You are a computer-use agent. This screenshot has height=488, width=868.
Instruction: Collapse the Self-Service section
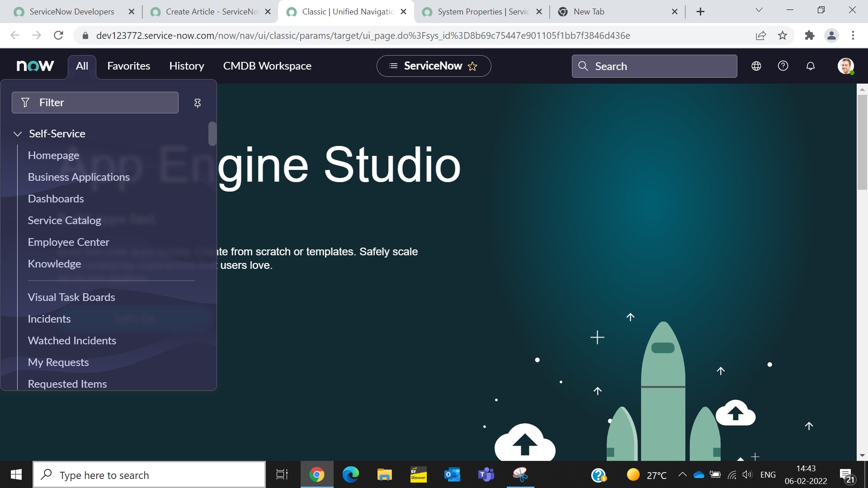coord(18,134)
